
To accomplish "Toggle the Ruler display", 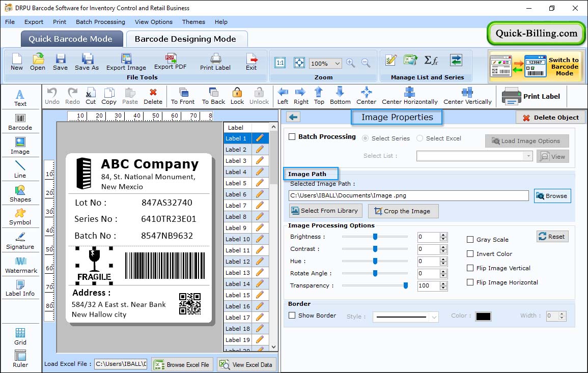I will tap(20, 359).
